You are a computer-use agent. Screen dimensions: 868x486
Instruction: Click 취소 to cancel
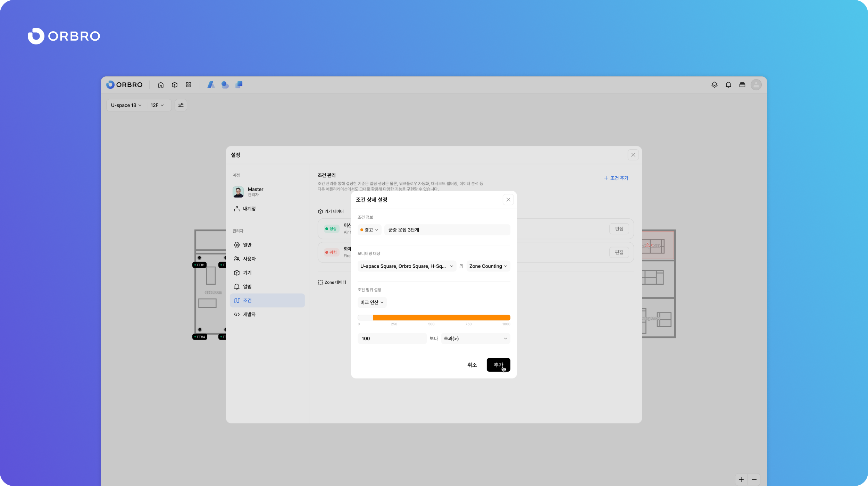[472, 365]
